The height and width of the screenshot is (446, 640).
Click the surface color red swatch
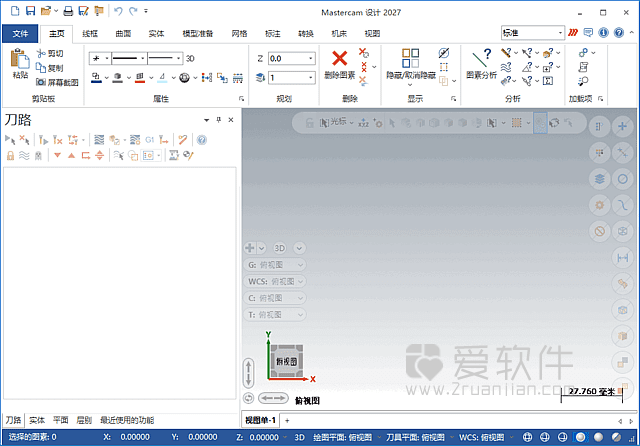(140, 78)
